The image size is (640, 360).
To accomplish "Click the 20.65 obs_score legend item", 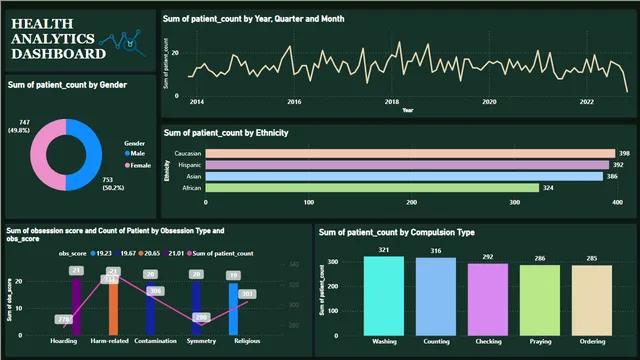I will [x=149, y=253].
